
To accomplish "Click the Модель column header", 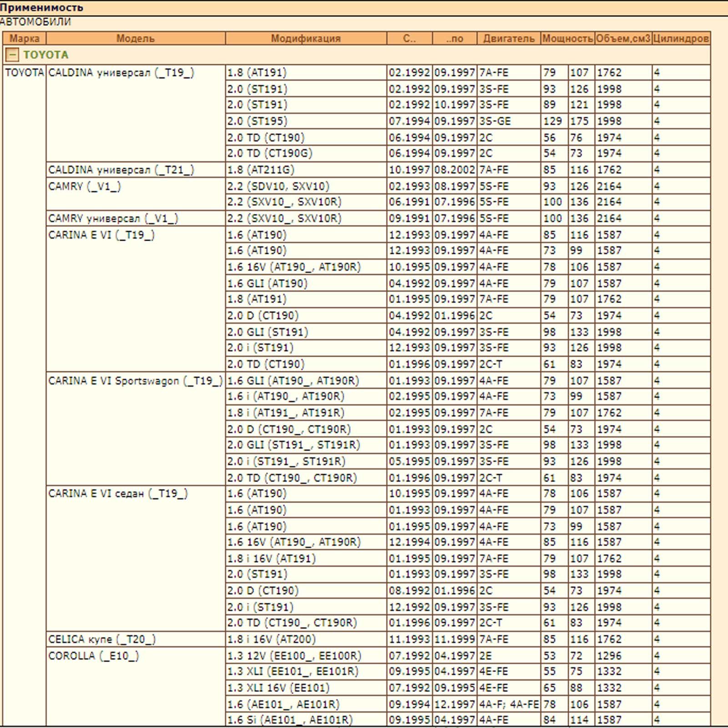I will pos(136,39).
